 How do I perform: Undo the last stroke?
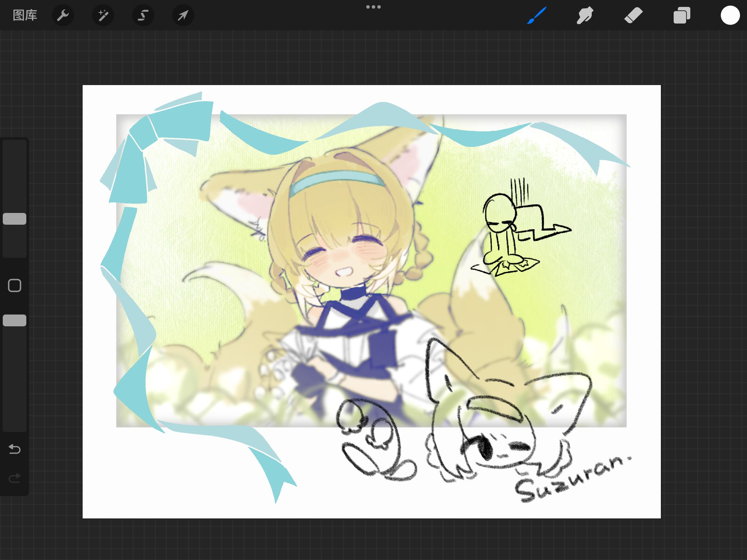coord(15,449)
